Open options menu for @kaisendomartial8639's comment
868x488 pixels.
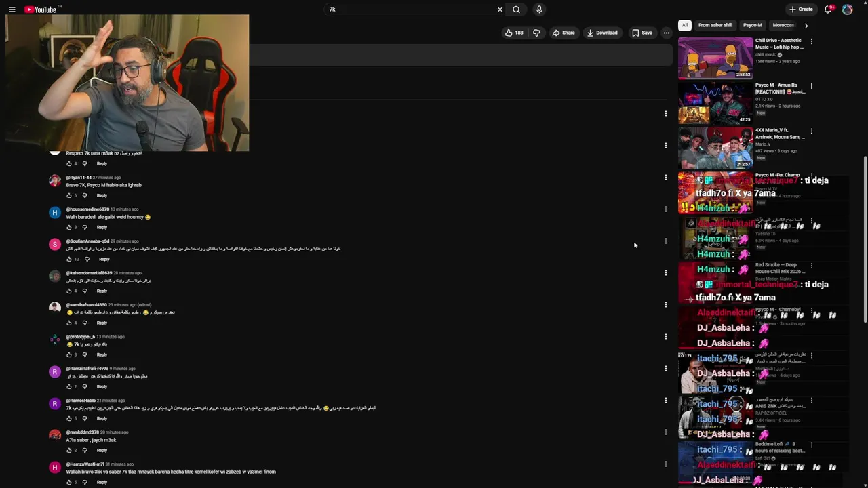665,273
